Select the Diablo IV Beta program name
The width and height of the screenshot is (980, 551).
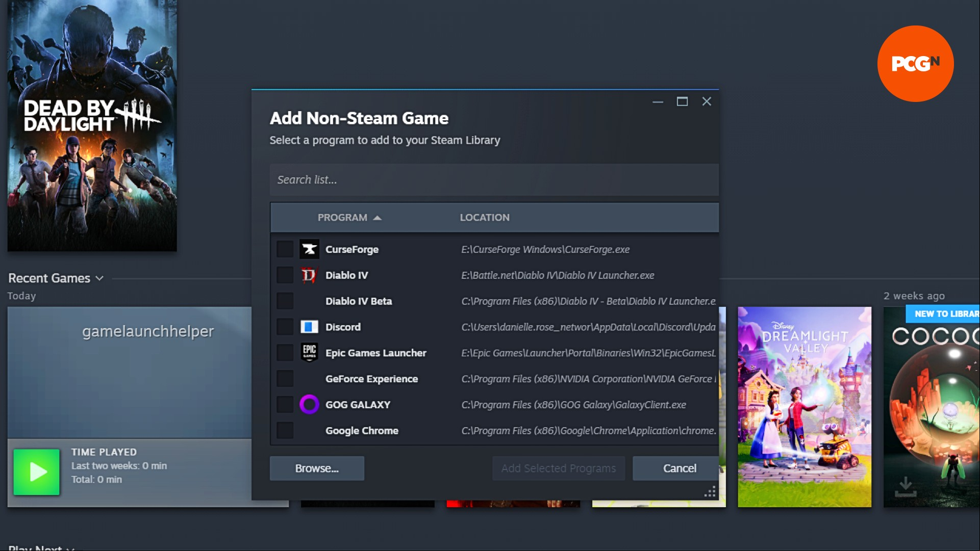359,301
